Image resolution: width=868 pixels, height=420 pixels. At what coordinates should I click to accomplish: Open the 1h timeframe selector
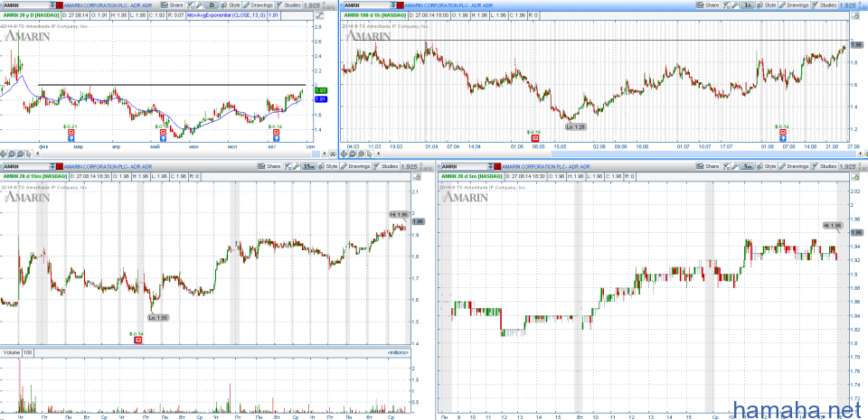tap(748, 5)
